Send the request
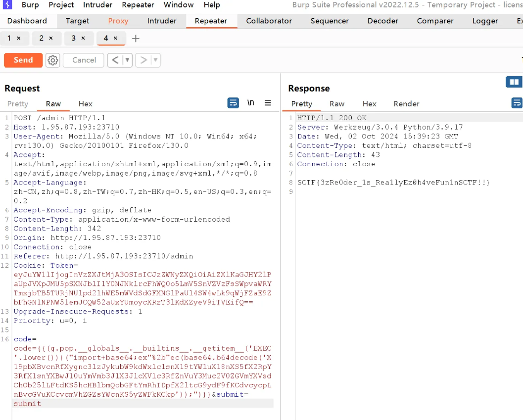Screen dimensions: 523x420 tap(23, 60)
